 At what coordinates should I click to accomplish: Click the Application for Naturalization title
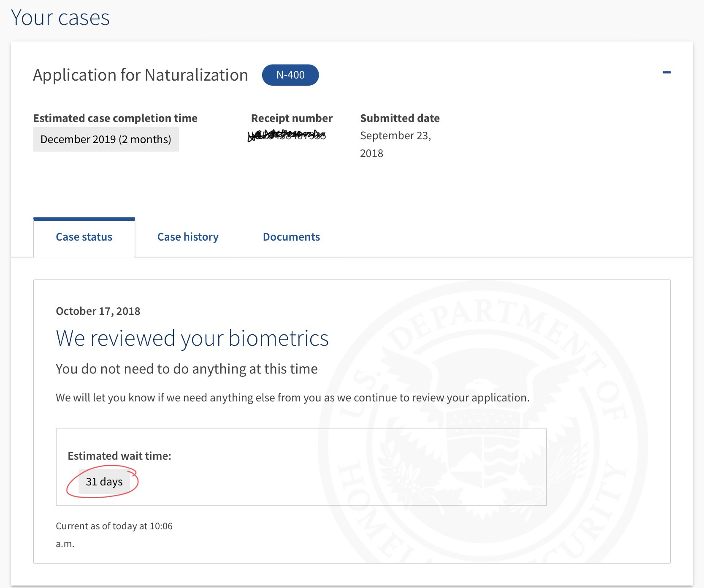(141, 75)
